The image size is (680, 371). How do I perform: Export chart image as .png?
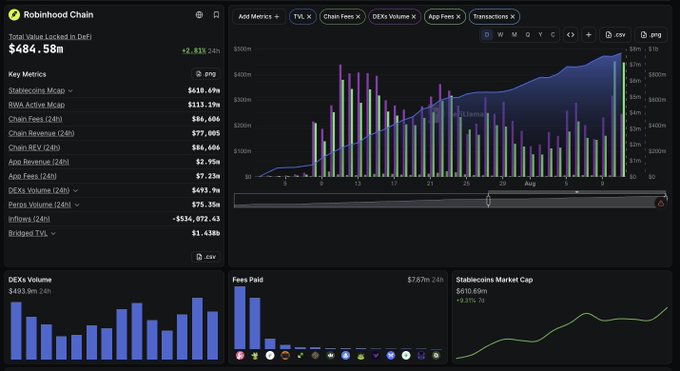click(x=651, y=35)
